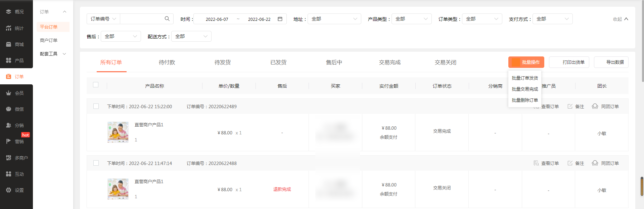644x209 pixels.
Task: Switch to the 所有订单 tab
Action: pos(111,62)
